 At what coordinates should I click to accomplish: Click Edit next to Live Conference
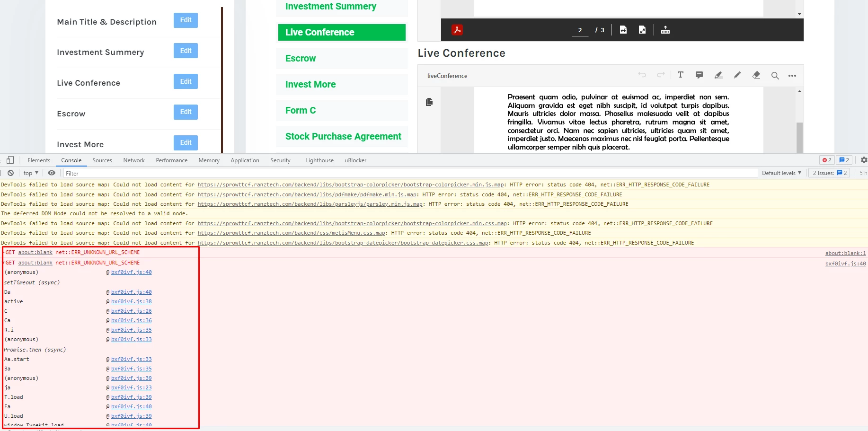186,81
